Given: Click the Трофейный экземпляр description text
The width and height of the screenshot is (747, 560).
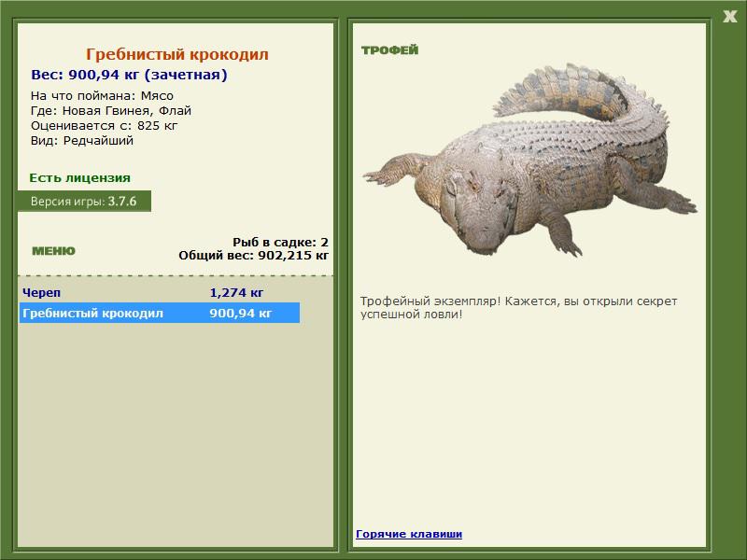Looking at the screenshot, I should (x=518, y=308).
